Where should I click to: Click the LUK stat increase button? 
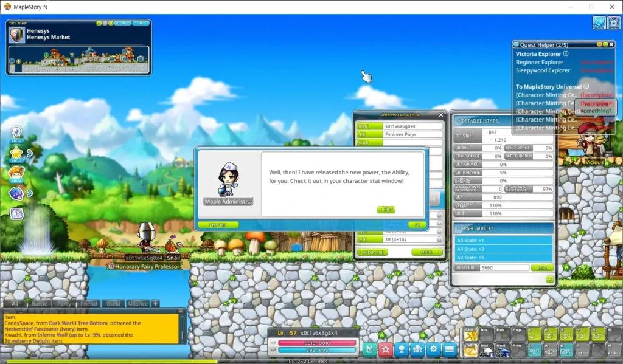pos(439,239)
